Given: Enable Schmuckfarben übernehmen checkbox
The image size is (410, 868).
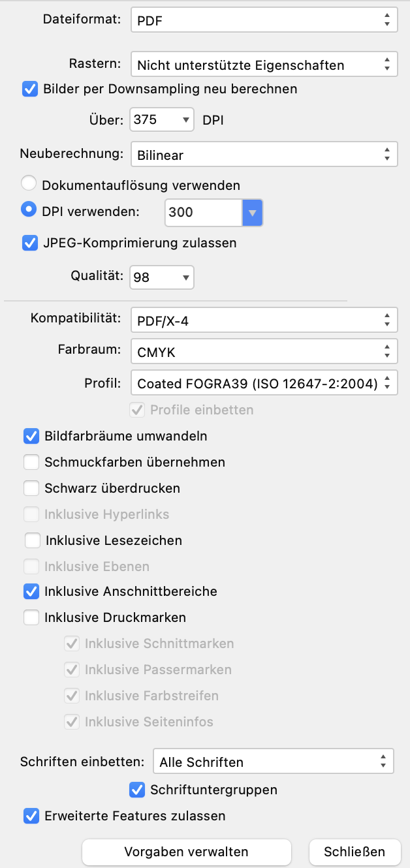Looking at the screenshot, I should [x=31, y=461].
